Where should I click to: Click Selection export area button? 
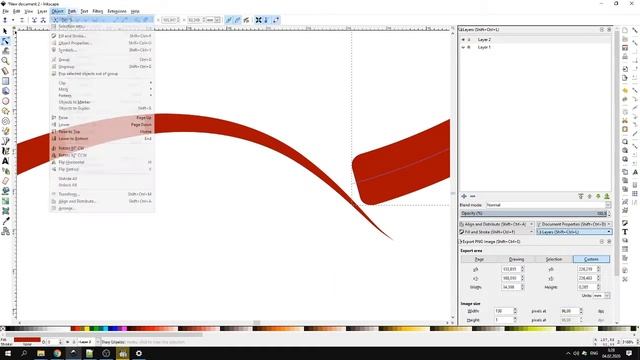click(x=554, y=259)
